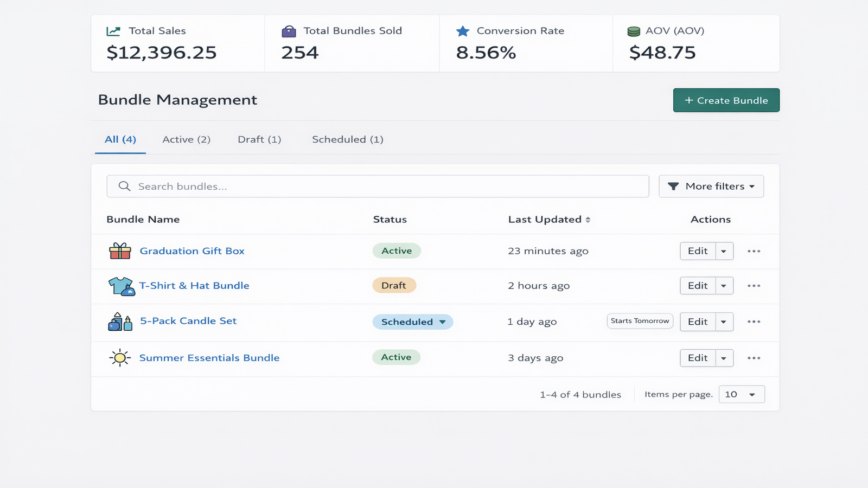Screen dimensions: 868x488
Task: Edit the T-Shirt & Hat Bundle
Action: (x=698, y=286)
